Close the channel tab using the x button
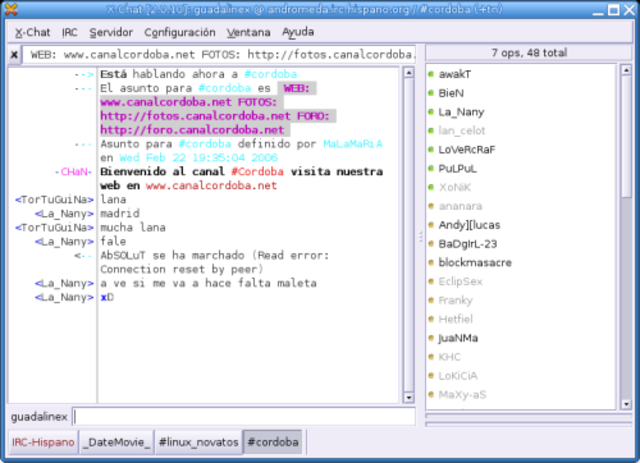This screenshot has height=463, width=640. (14, 54)
